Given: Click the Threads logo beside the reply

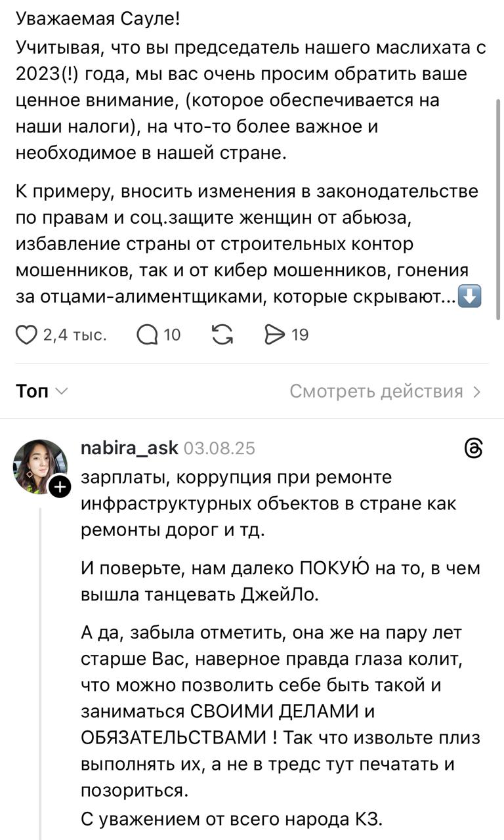Looking at the screenshot, I should click(x=473, y=449).
